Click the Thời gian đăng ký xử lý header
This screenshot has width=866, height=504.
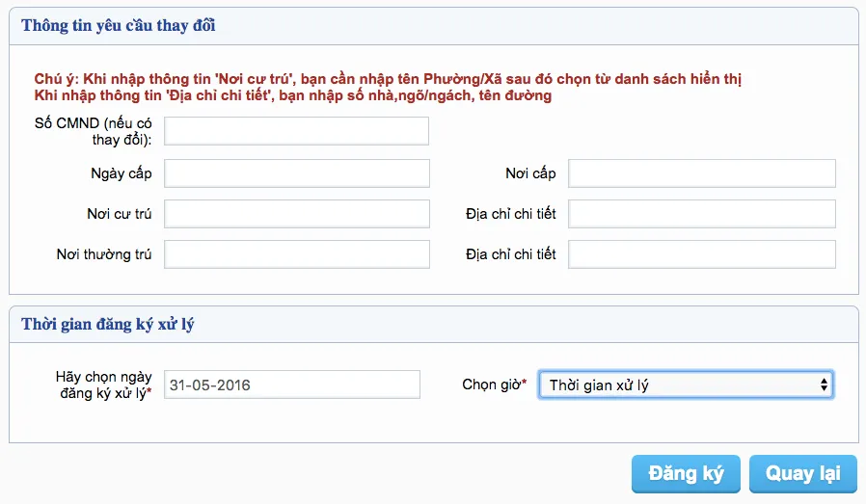pos(108,325)
